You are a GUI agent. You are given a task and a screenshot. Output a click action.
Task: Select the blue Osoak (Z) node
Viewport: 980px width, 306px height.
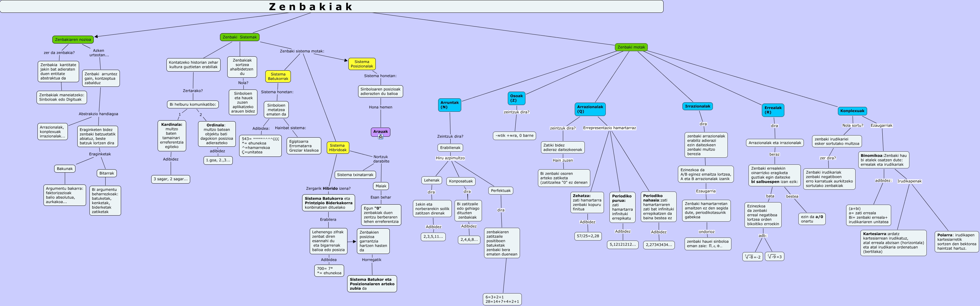pyautogui.click(x=516, y=98)
